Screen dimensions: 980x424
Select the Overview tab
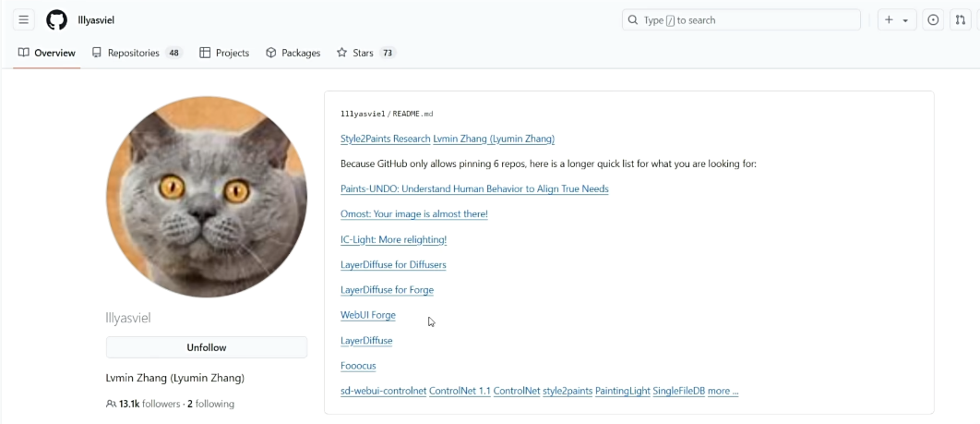coord(46,53)
